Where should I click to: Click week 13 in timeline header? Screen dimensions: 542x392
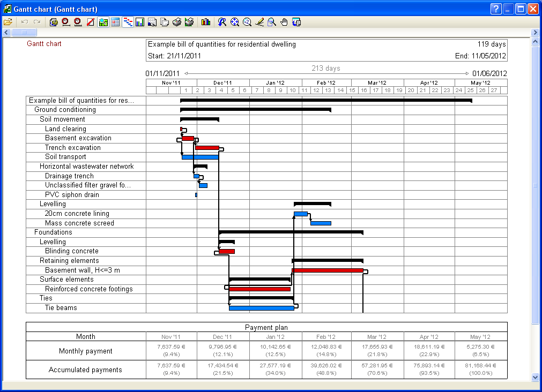point(328,91)
